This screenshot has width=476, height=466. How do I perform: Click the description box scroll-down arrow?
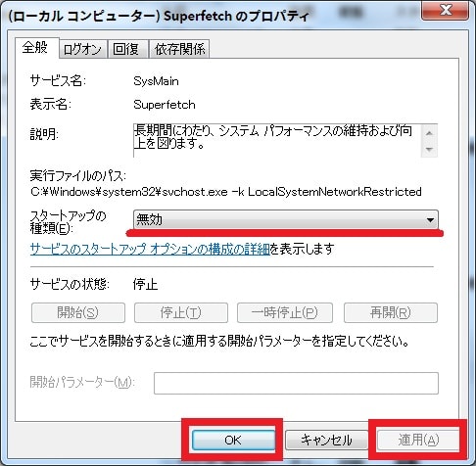pyautogui.click(x=429, y=149)
